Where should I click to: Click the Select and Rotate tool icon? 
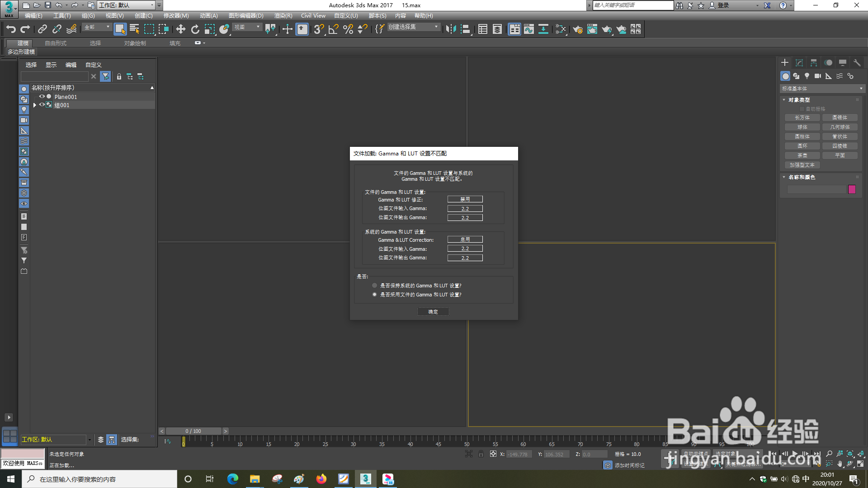pyautogui.click(x=195, y=29)
